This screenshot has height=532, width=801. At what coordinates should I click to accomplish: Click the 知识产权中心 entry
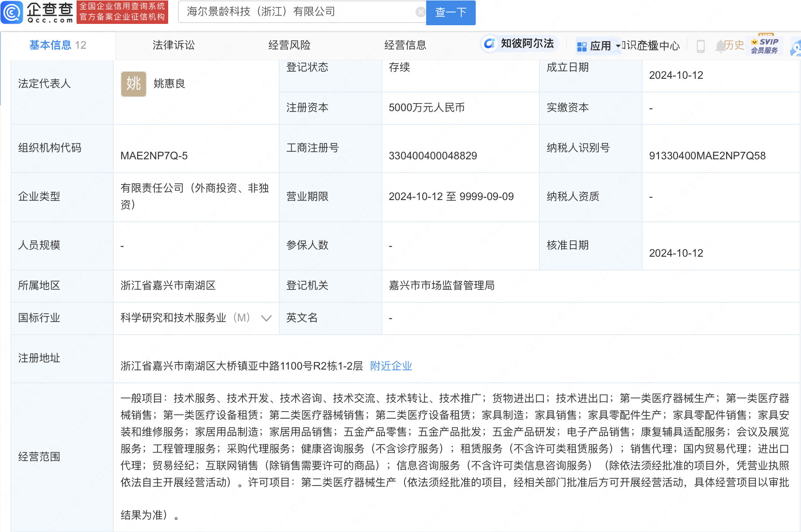650,46
